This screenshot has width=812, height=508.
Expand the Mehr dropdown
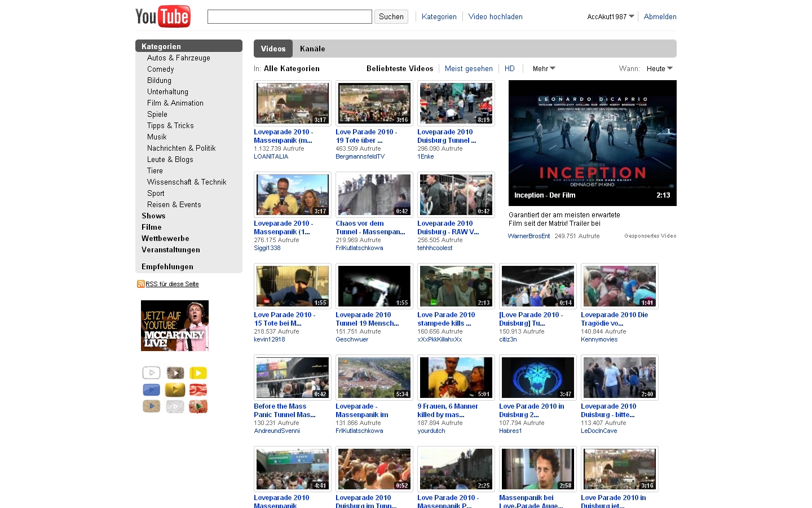[x=544, y=68]
